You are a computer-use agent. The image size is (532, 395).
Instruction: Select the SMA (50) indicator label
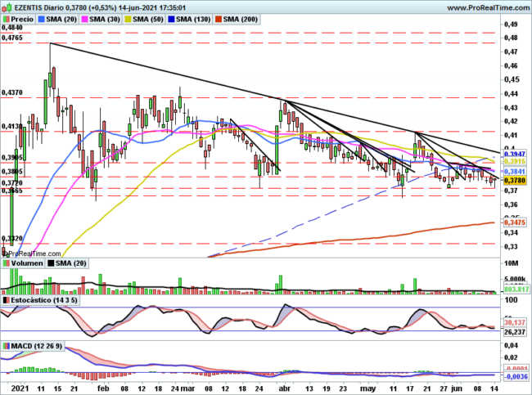coord(148,20)
